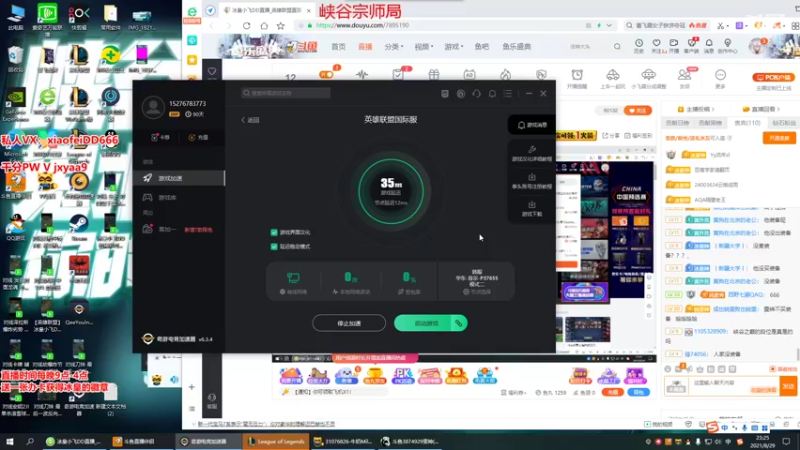Expand the 分类 dropdown on Douyu navigation
This screenshot has width=800, height=450.
[x=393, y=46]
